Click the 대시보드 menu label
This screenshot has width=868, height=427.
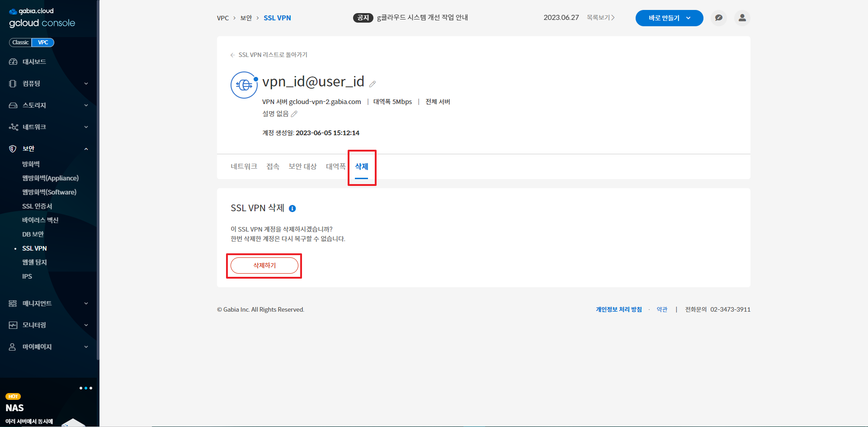click(34, 62)
